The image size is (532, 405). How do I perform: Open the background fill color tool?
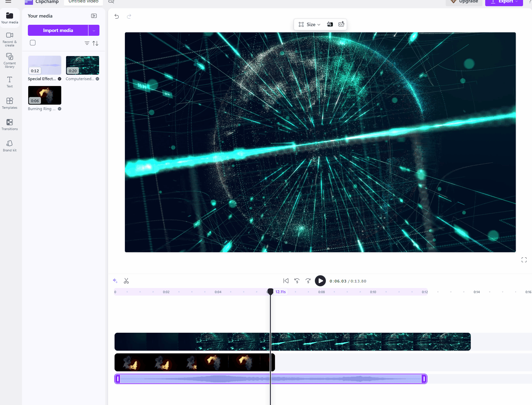[330, 24]
